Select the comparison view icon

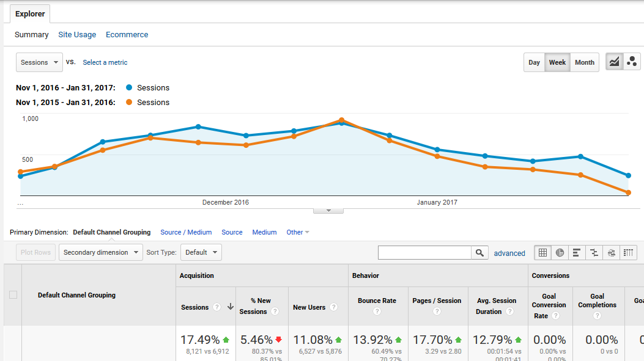[594, 253]
